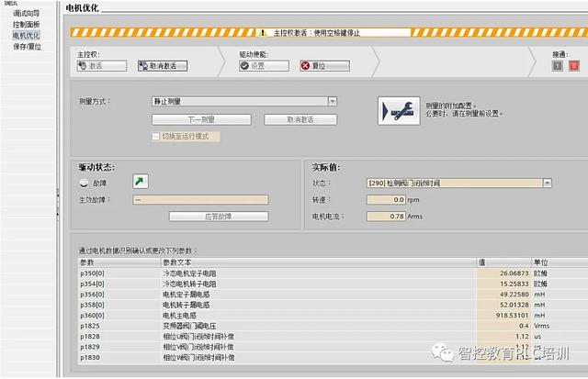Image resolution: width=588 pixels, height=379 pixels.
Task: Click the 参数文本 column header
Action: (319, 262)
